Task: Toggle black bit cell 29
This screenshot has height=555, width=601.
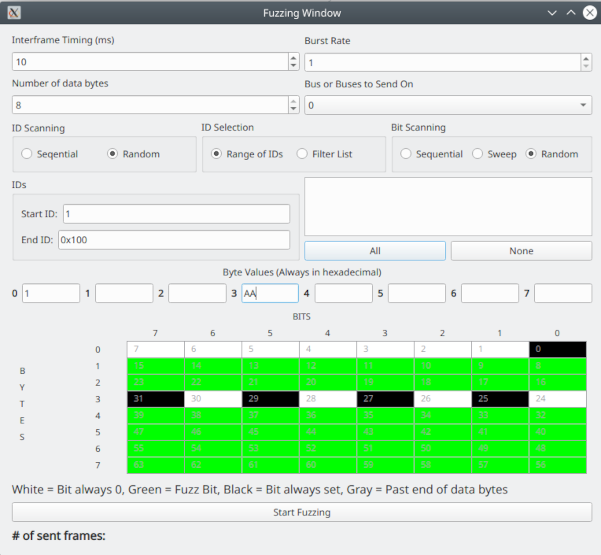Action: click(271, 399)
